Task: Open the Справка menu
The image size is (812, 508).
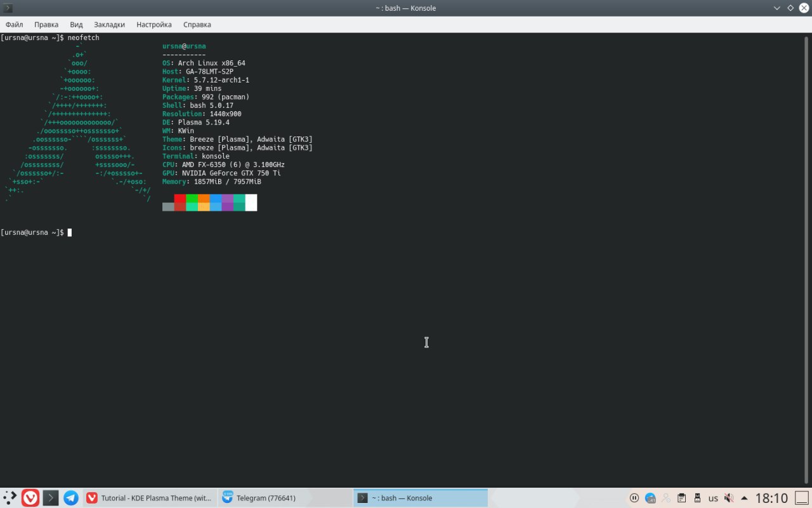Action: point(197,25)
